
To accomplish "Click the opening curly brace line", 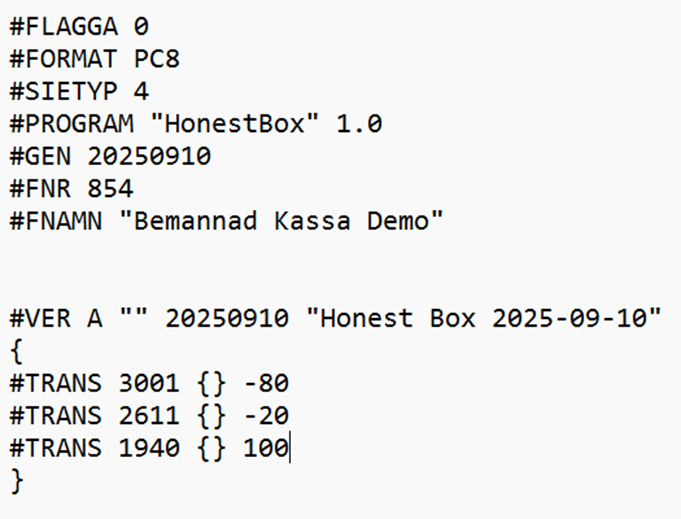I will [x=16, y=351].
